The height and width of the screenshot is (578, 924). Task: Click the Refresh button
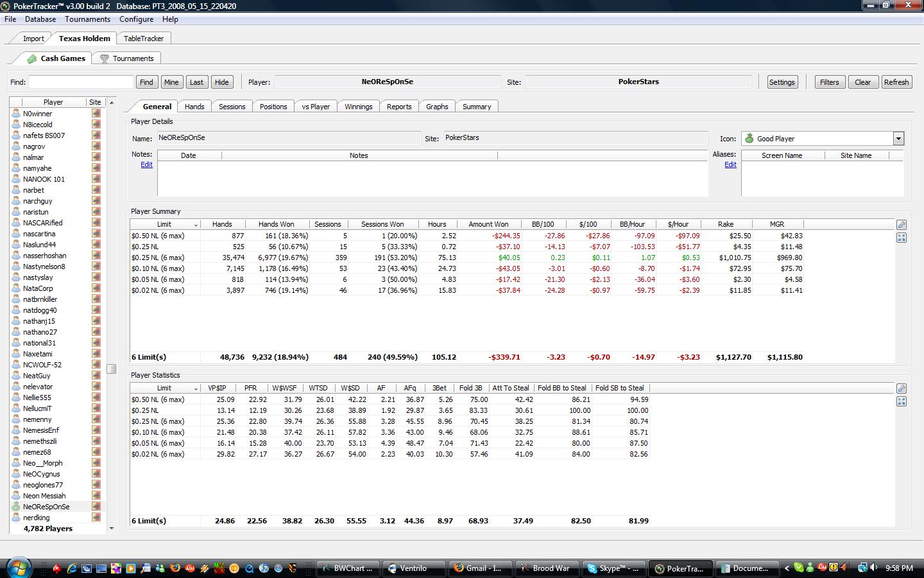coord(896,82)
